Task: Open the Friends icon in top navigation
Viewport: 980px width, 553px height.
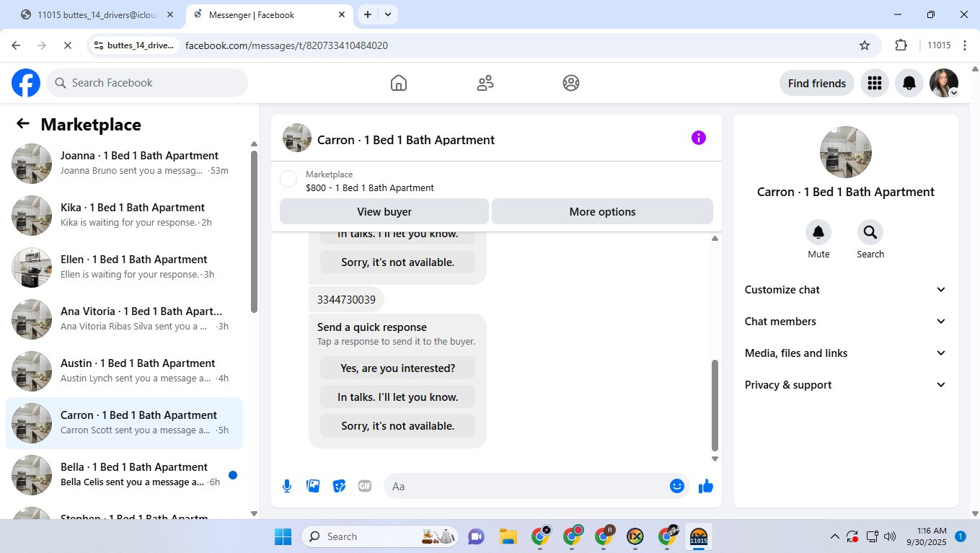Action: coord(485,83)
